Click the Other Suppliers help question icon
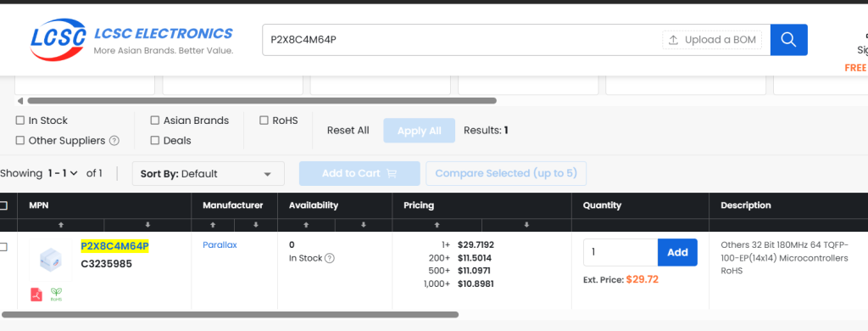Viewport: 868px width, 331px height. (x=114, y=141)
